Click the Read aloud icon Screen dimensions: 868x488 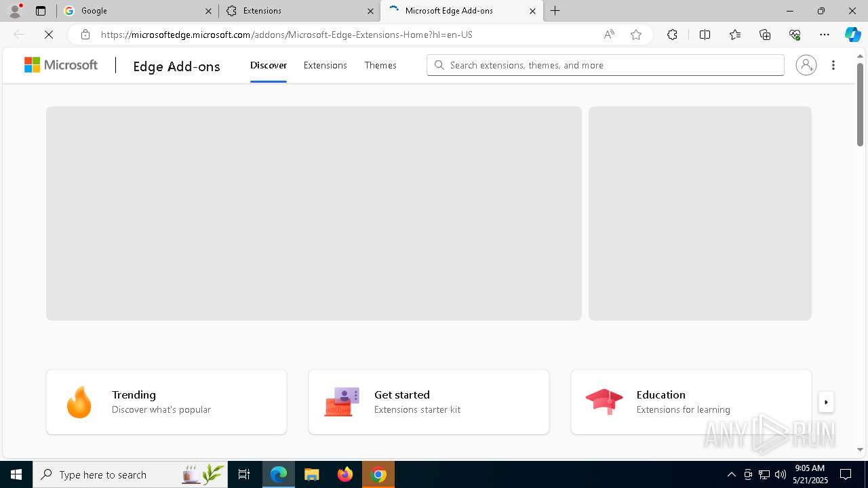pos(609,35)
